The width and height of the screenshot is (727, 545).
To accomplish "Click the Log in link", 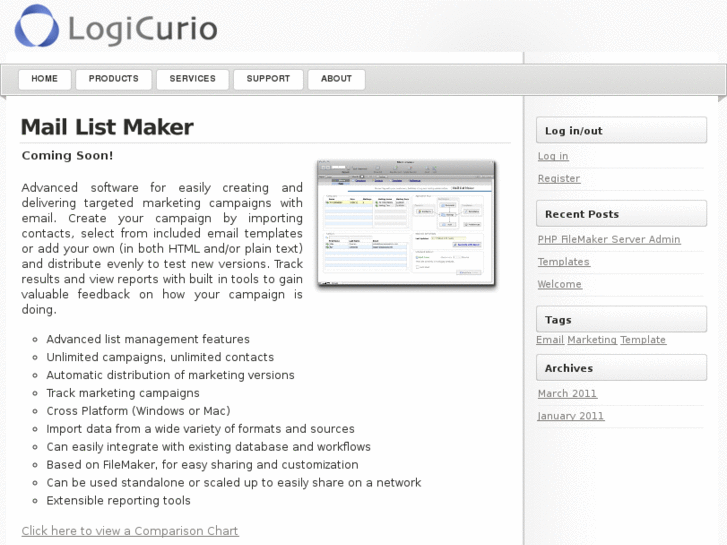I will coord(553,156).
